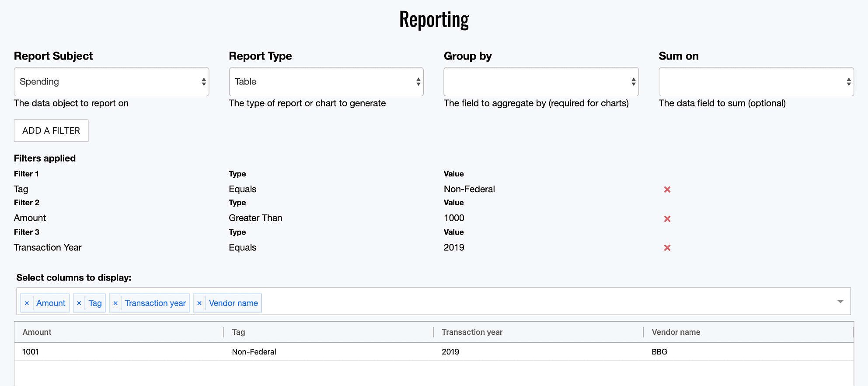868x386 pixels.
Task: Click the Filters applied heading
Action: pyautogui.click(x=45, y=158)
